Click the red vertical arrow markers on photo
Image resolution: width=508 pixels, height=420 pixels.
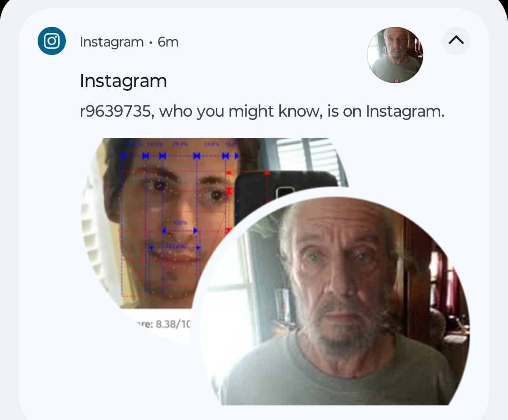(x=229, y=191)
